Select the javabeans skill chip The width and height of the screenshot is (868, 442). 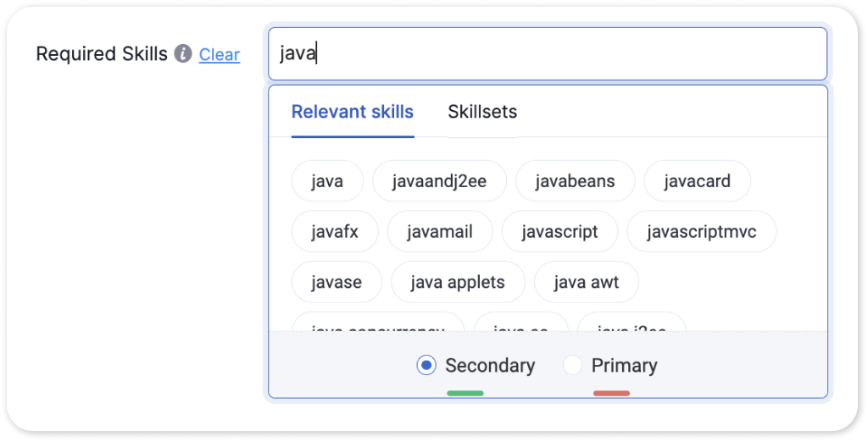coord(576,181)
